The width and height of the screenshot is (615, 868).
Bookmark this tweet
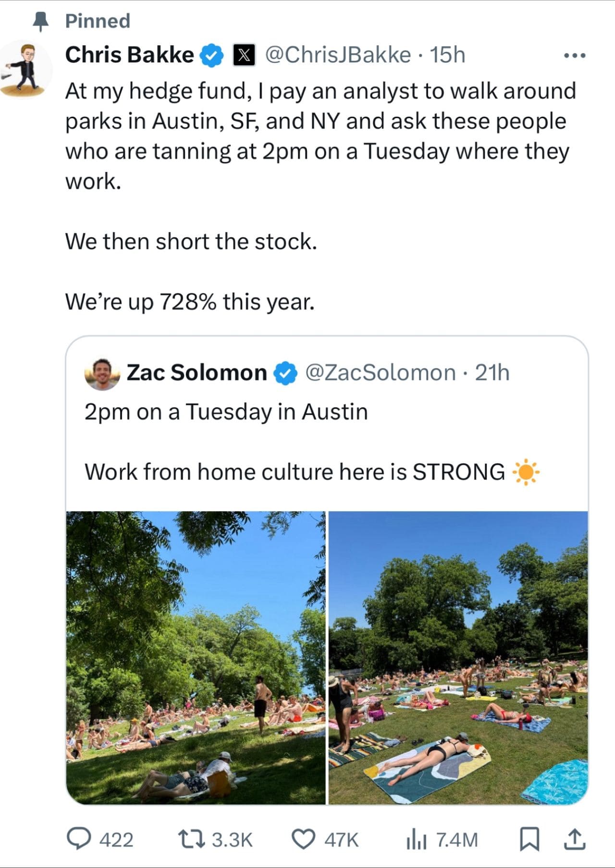(x=529, y=839)
